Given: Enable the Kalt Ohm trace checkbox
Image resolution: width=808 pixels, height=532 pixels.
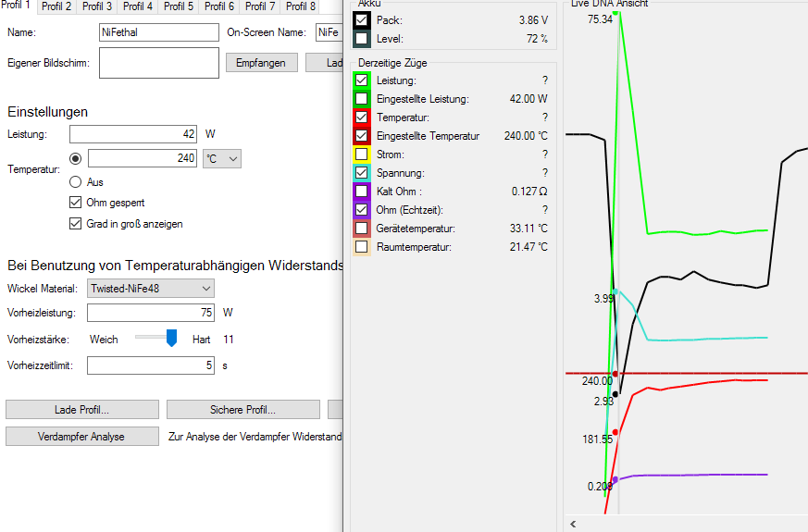Looking at the screenshot, I should point(361,192).
